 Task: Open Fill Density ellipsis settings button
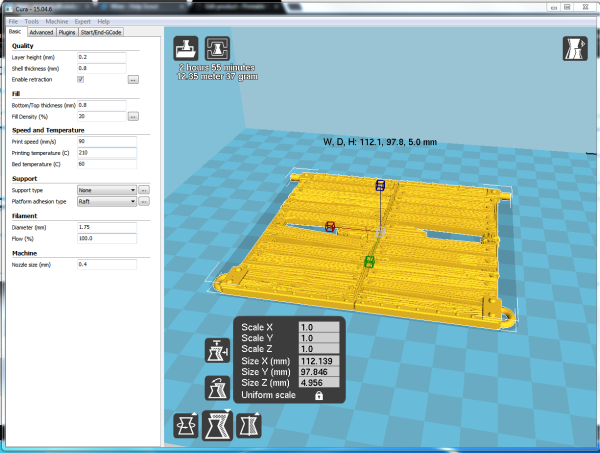pyautogui.click(x=133, y=116)
